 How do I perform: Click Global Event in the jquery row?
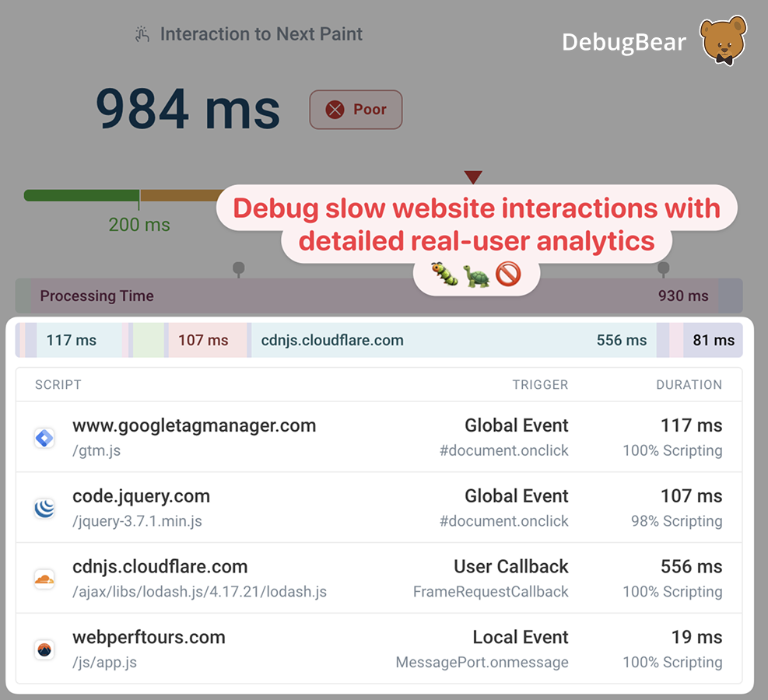click(x=517, y=496)
